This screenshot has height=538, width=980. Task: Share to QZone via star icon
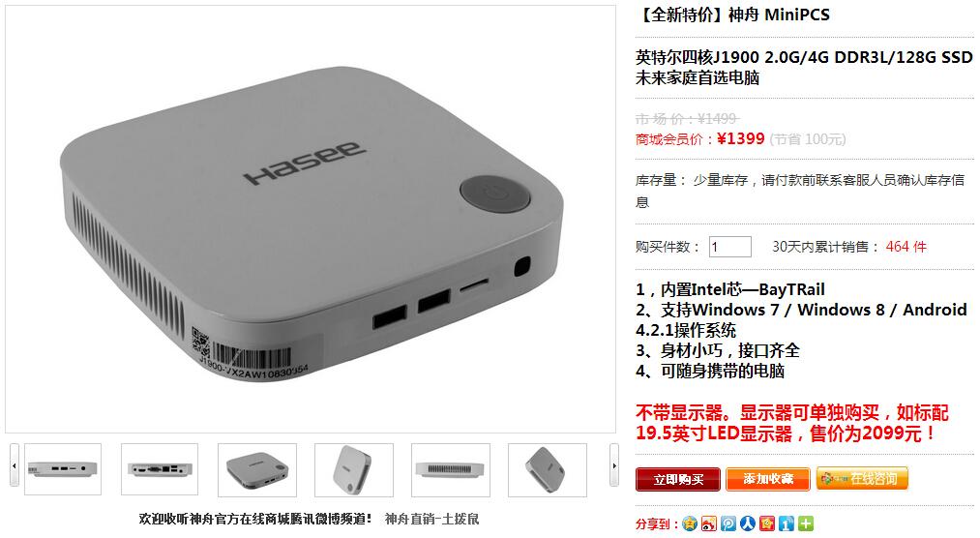click(x=690, y=523)
